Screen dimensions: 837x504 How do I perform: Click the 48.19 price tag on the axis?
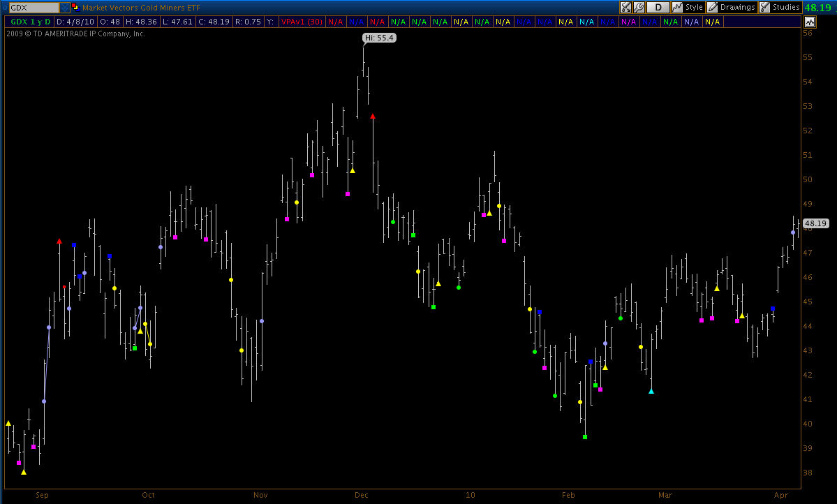pyautogui.click(x=815, y=223)
